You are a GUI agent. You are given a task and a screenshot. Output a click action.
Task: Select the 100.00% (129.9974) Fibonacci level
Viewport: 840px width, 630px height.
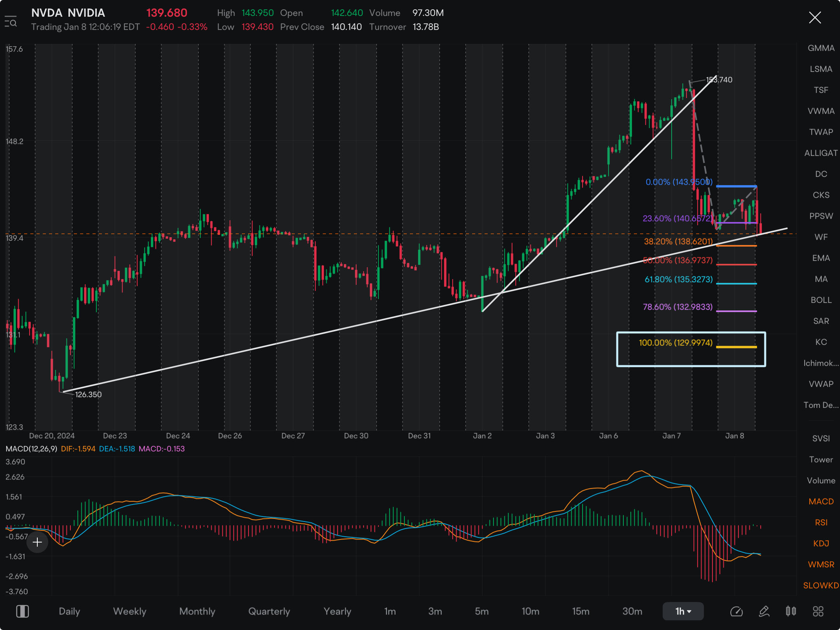click(x=676, y=343)
